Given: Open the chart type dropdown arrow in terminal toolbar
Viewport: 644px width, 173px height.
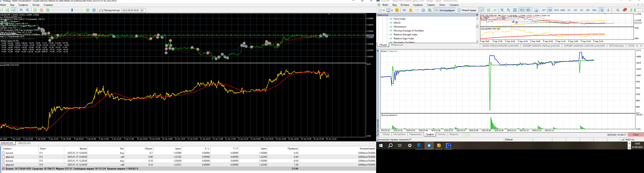Looking at the screenshot, I should (384, 10).
